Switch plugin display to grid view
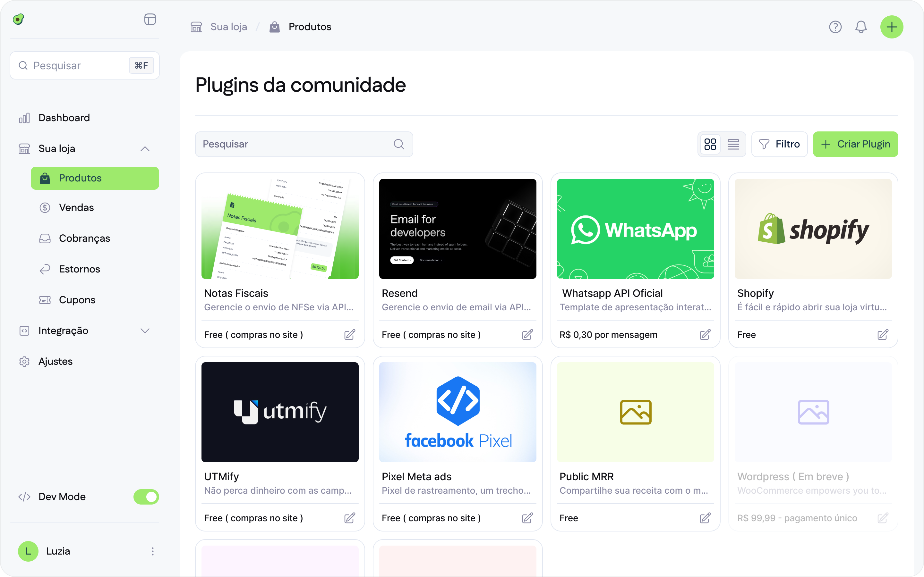Viewport: 924px width, 577px height. coord(710,144)
